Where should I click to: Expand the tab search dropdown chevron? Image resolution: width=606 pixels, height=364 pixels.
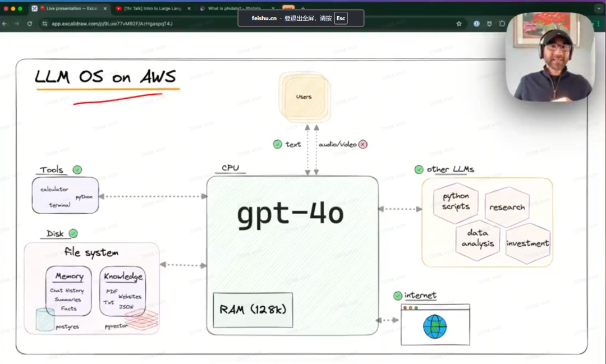click(x=599, y=8)
